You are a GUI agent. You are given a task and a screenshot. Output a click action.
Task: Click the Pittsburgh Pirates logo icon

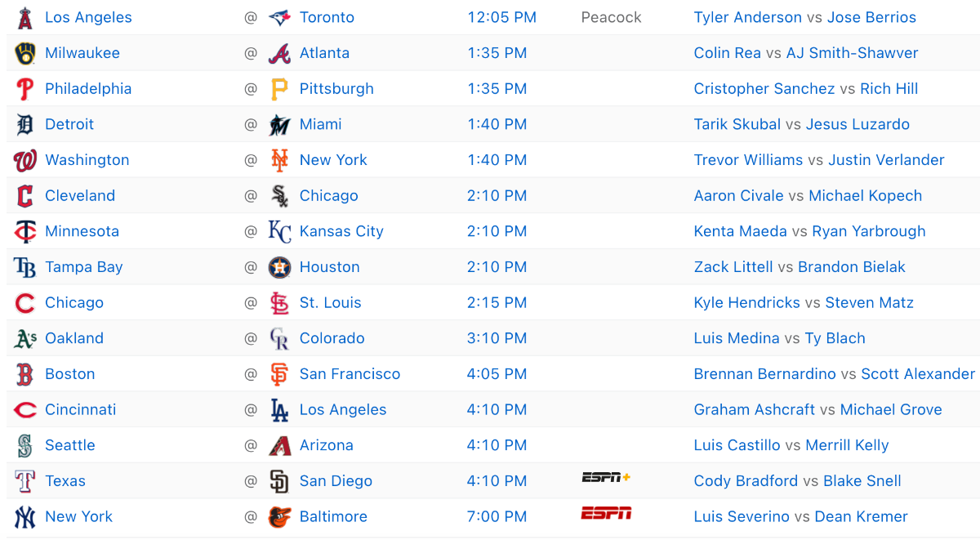279,89
